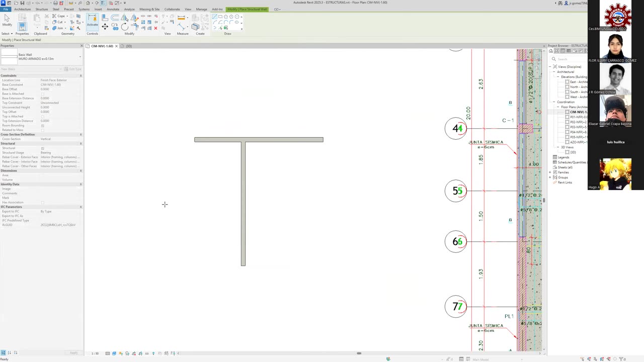The height and width of the screenshot is (362, 644).
Task: Select the Move tool in Modify panel
Action: coord(105,27)
